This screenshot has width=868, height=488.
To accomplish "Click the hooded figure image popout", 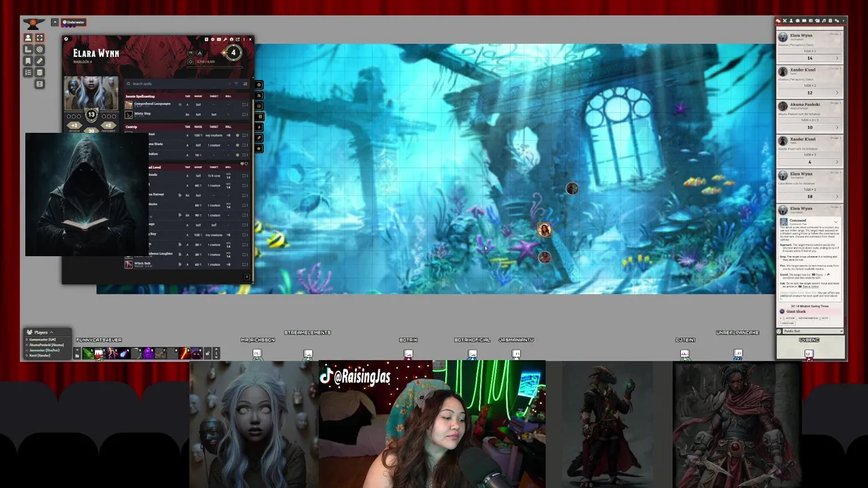I will click(x=87, y=195).
